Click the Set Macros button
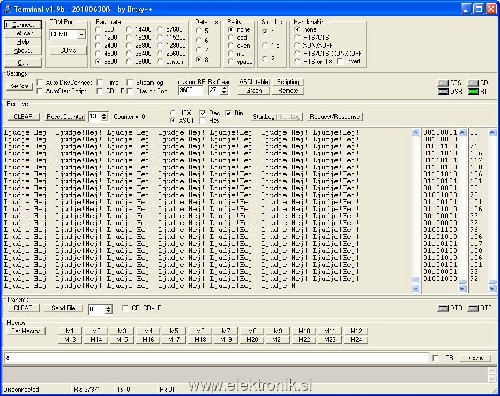The image size is (500, 396). click(26, 331)
